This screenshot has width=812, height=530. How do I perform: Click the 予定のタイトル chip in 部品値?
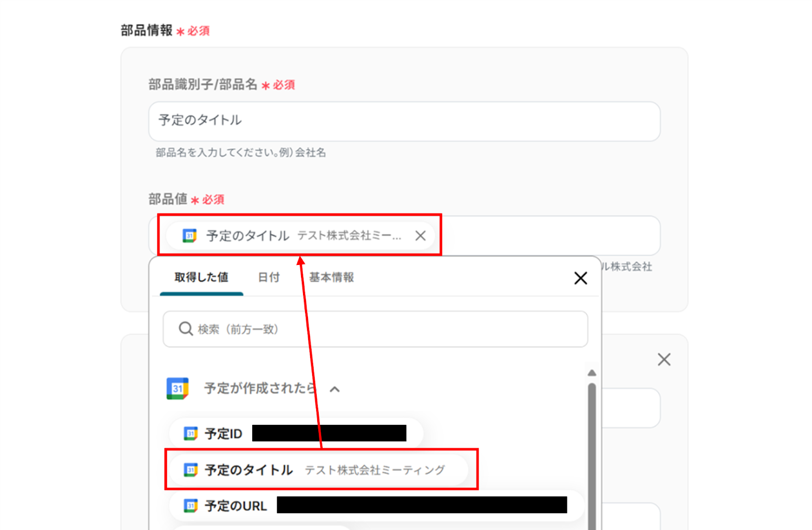pyautogui.click(x=300, y=236)
